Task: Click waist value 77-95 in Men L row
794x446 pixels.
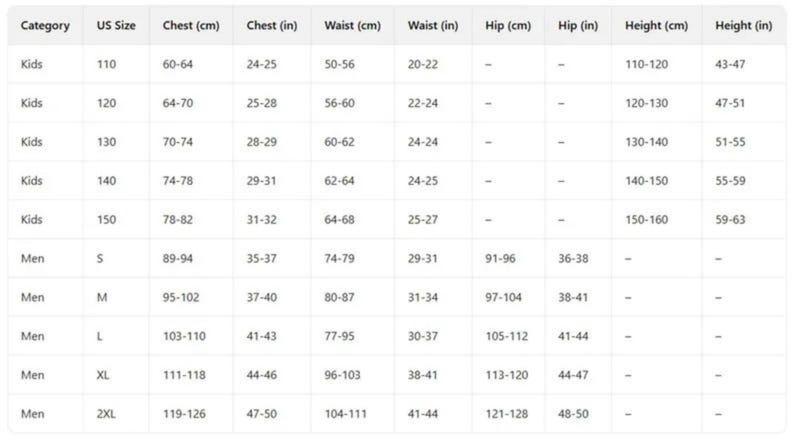Action: point(339,336)
